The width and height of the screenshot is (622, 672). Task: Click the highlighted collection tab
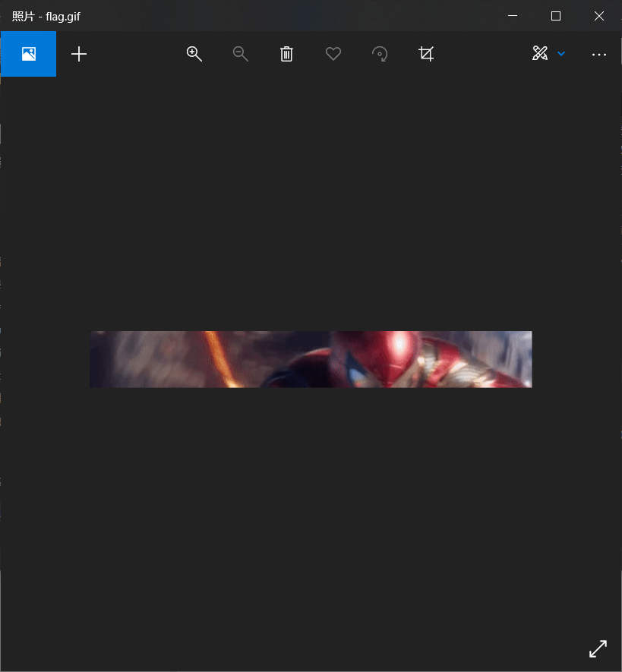28,54
